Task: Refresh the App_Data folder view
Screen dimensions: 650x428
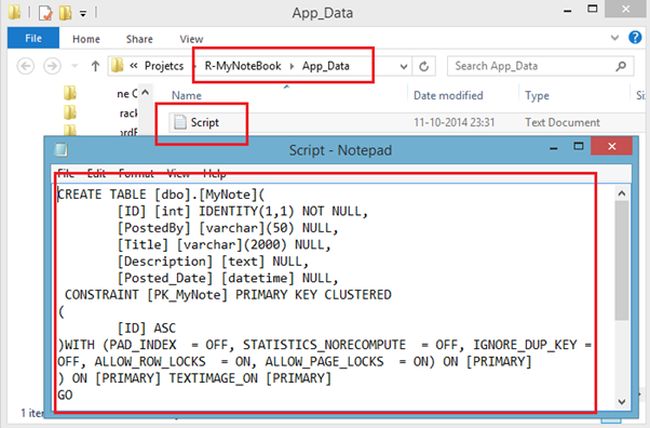Action: [424, 66]
